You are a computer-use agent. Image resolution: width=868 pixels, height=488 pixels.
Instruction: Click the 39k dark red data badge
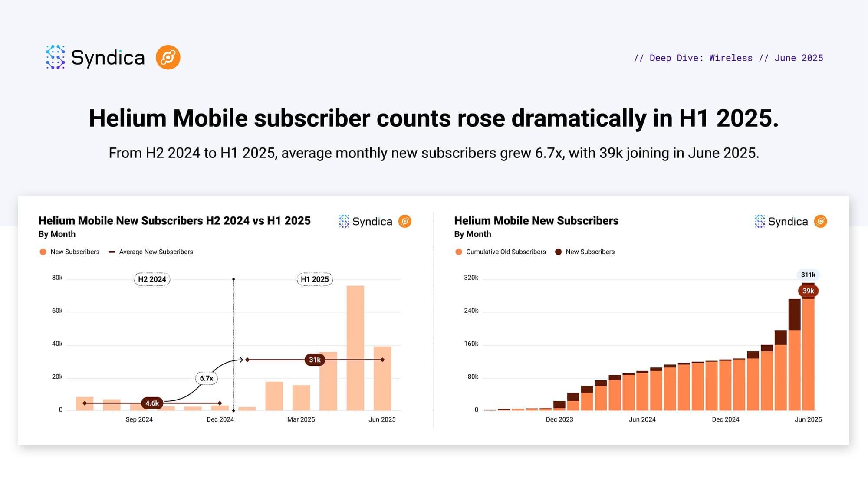click(808, 291)
